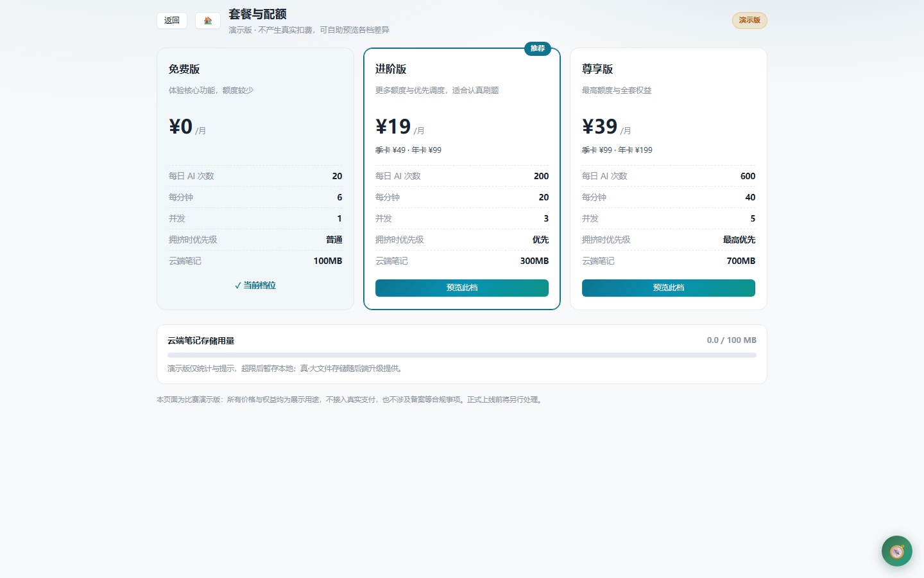The width and height of the screenshot is (924, 578).
Task: Click the 普通 priority value in 免费版
Action: [x=334, y=240]
